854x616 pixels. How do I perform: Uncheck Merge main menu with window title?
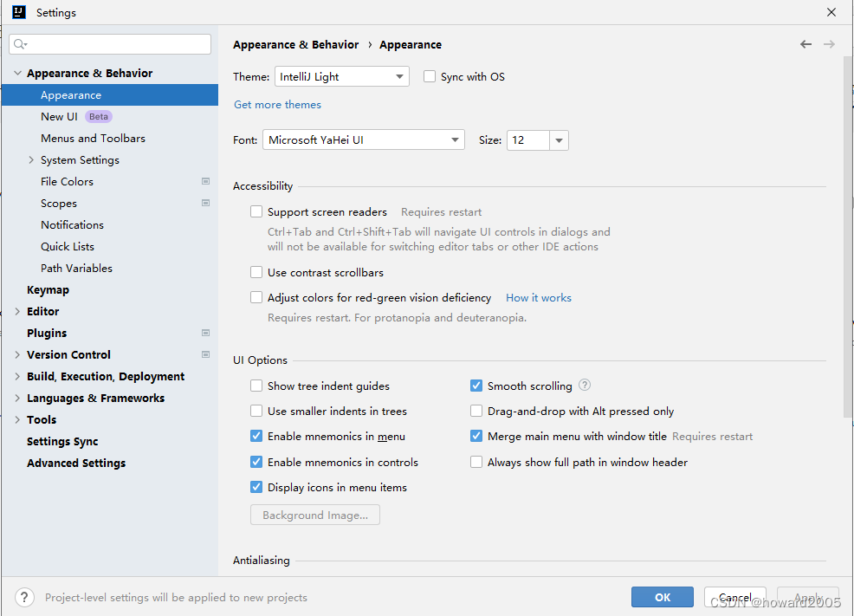pos(476,437)
